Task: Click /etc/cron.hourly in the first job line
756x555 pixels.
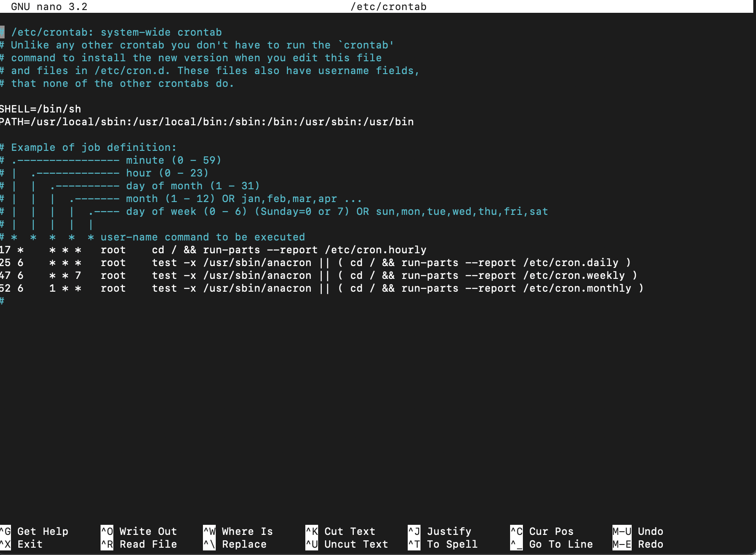Action: [x=375, y=250]
